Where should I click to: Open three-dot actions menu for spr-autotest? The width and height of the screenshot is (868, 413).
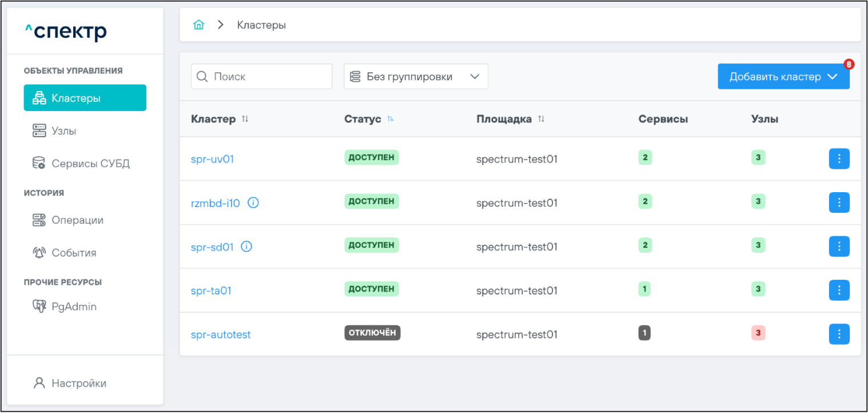pos(839,334)
